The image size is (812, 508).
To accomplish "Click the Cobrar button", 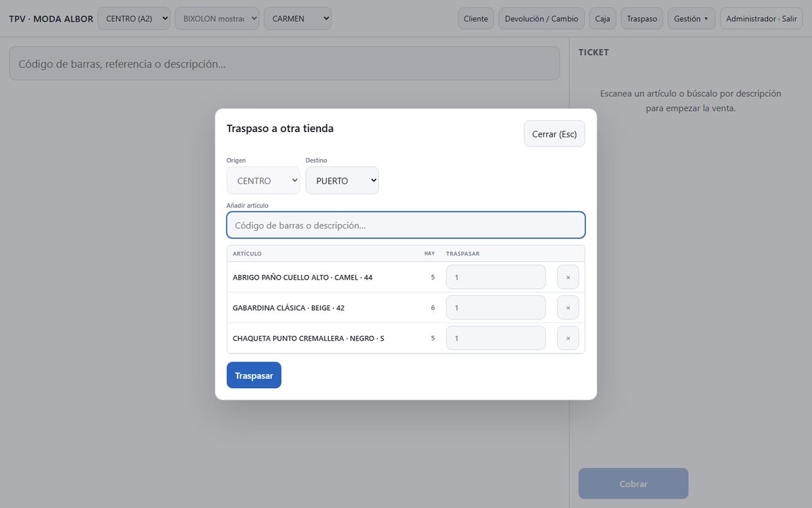I will point(633,484).
